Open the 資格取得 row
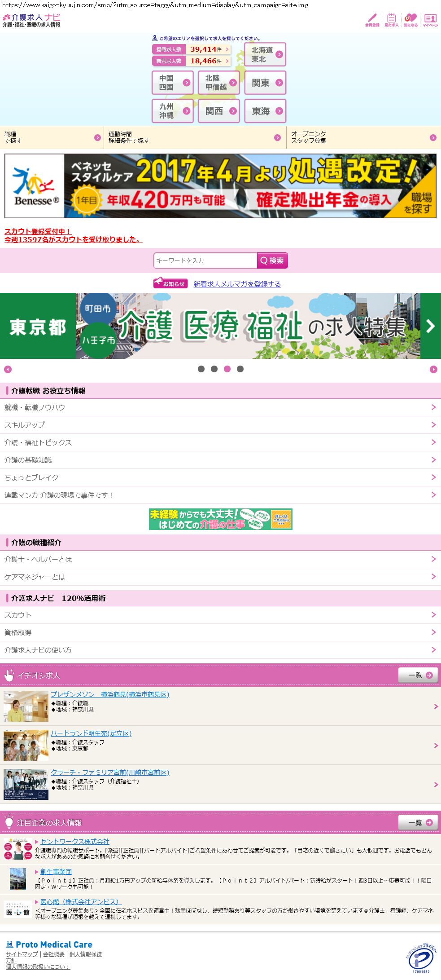 [x=220, y=632]
